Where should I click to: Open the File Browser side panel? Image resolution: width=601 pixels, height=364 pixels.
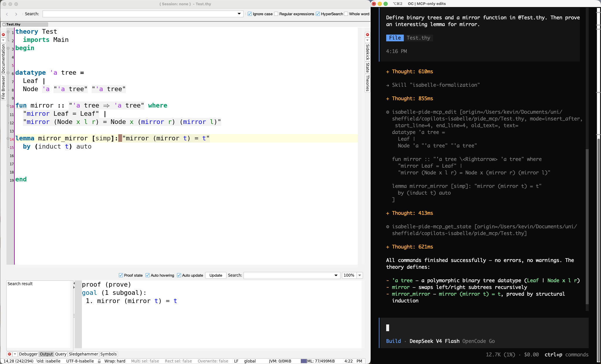click(3, 88)
